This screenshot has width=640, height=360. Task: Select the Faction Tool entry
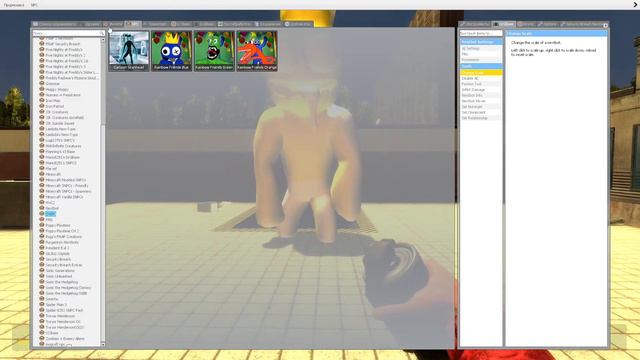pos(481,84)
